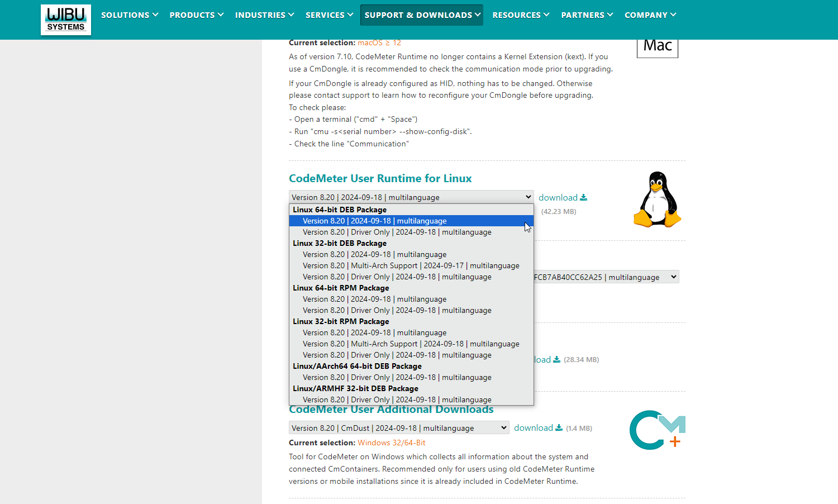Screen dimensions: 838x504
Task: Pick Driver Only under Linux/AArch64 64-bit DEB
Action: [x=411, y=377]
